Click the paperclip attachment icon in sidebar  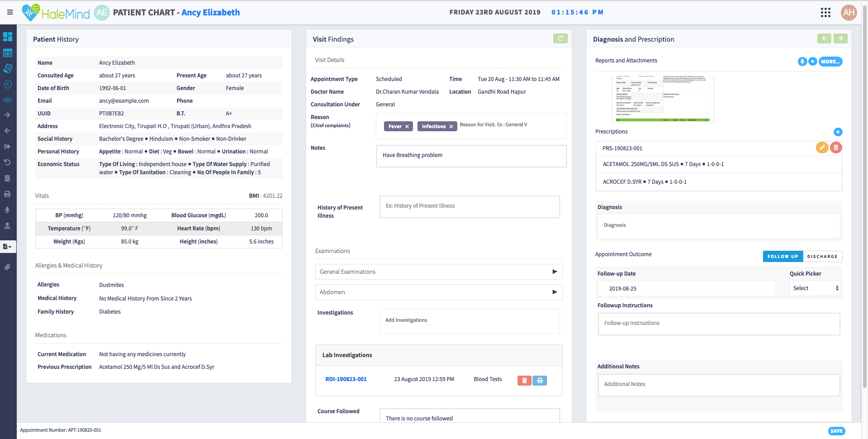[x=7, y=267]
